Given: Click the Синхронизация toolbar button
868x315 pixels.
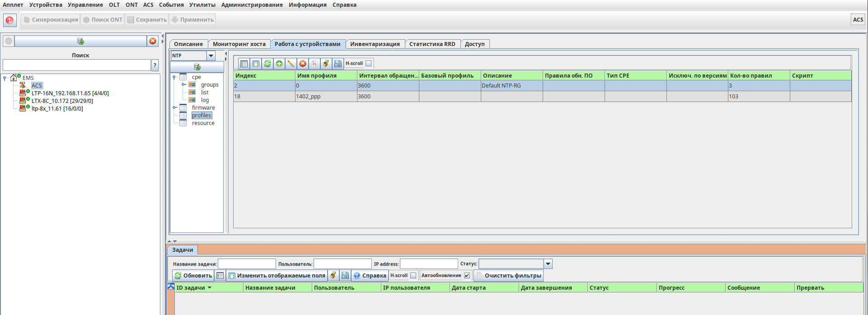Looking at the screenshot, I should 51,20.
